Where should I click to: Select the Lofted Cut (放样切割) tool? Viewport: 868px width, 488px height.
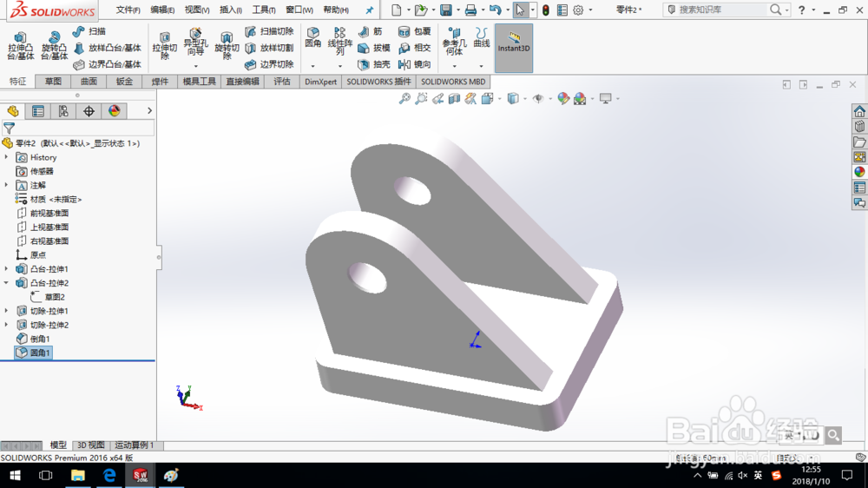point(269,48)
